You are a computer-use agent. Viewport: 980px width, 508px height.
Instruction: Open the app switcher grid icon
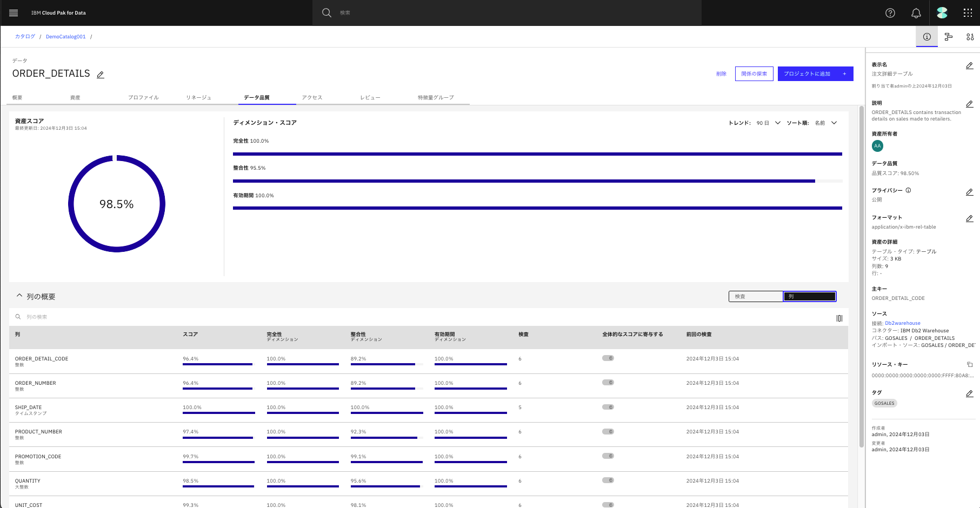(968, 13)
